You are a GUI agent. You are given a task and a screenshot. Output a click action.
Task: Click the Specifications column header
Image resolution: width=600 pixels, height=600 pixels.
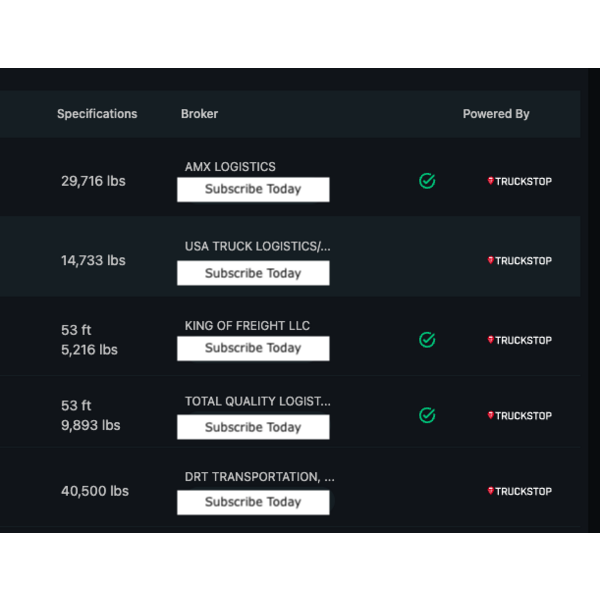(97, 114)
